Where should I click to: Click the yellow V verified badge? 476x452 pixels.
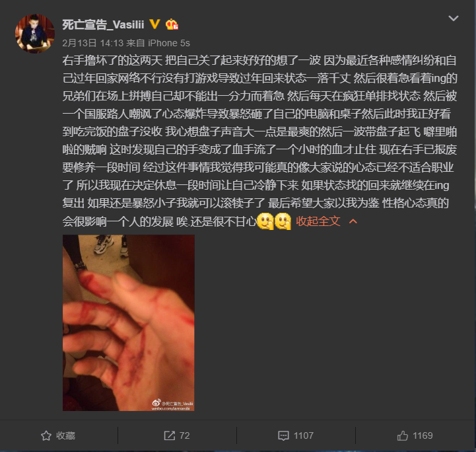155,24
